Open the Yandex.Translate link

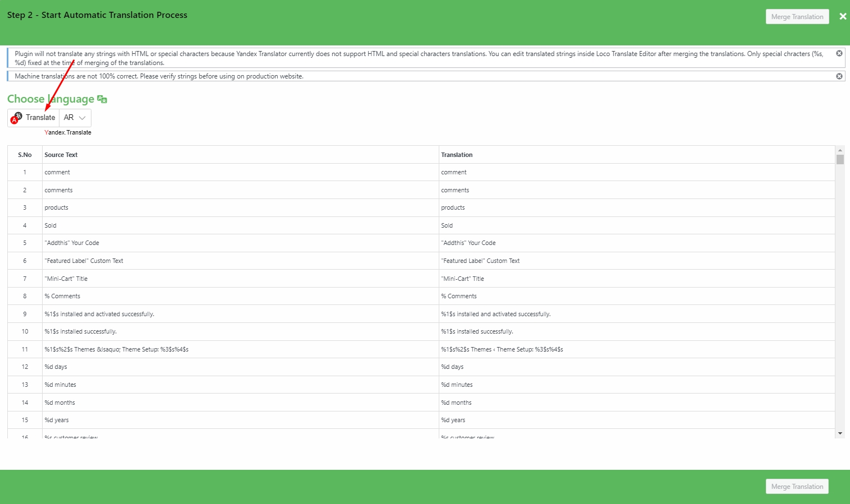68,133
